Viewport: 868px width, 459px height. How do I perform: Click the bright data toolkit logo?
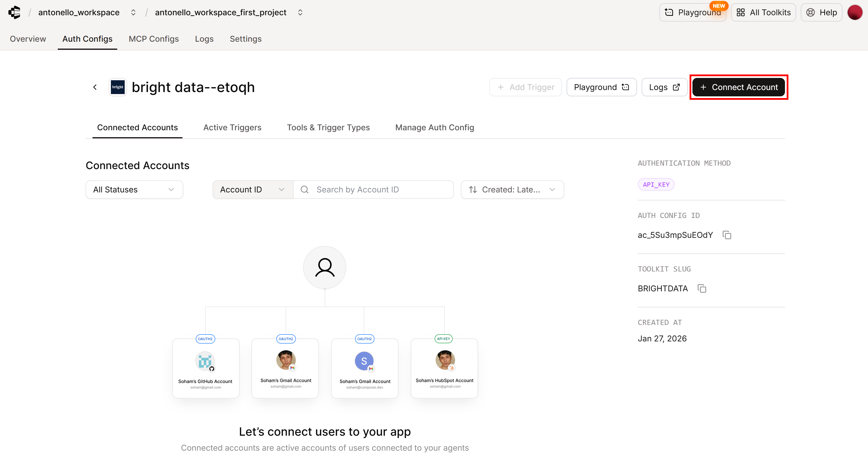coord(117,87)
